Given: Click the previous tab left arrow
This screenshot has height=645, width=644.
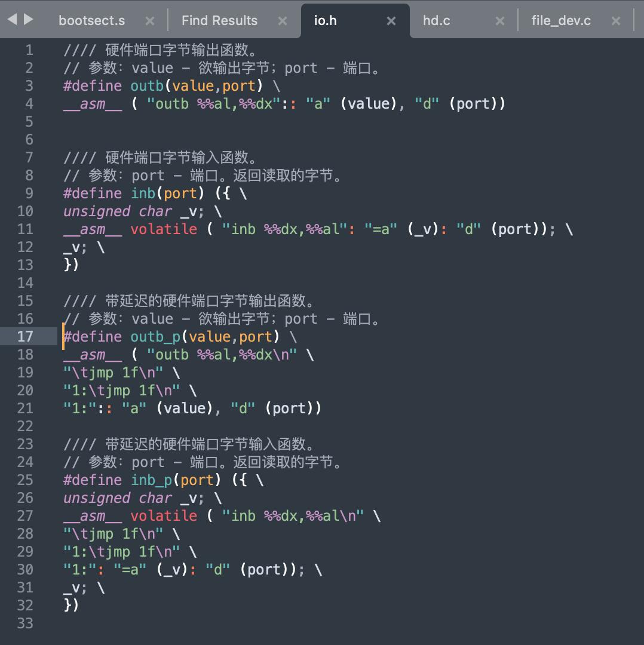Looking at the screenshot, I should click(13, 19).
